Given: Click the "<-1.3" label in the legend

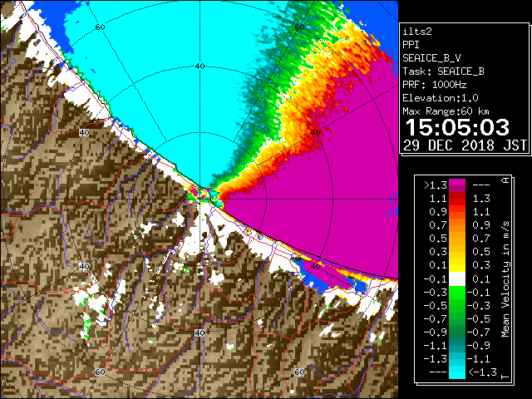Looking at the screenshot, I should click(482, 372).
